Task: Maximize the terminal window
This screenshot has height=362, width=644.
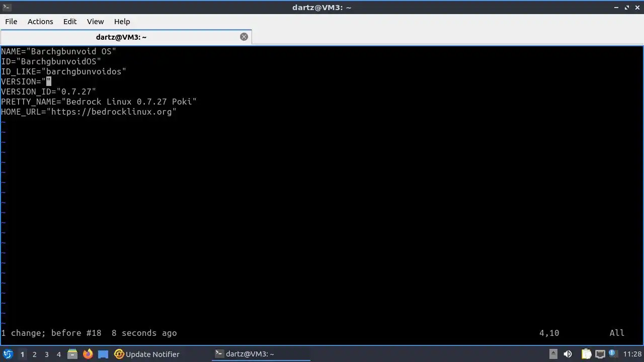Action: click(627, 7)
